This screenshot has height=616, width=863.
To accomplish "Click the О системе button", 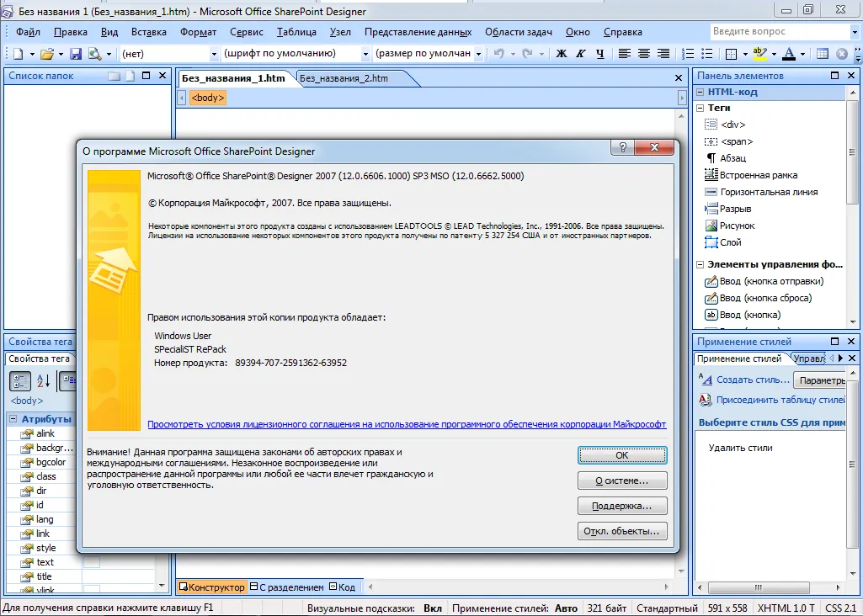I will pos(622,481).
